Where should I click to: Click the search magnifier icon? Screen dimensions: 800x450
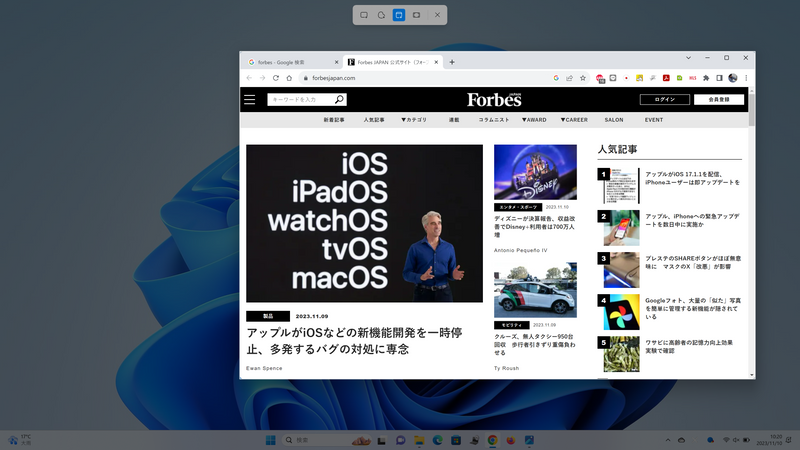pyautogui.click(x=340, y=100)
